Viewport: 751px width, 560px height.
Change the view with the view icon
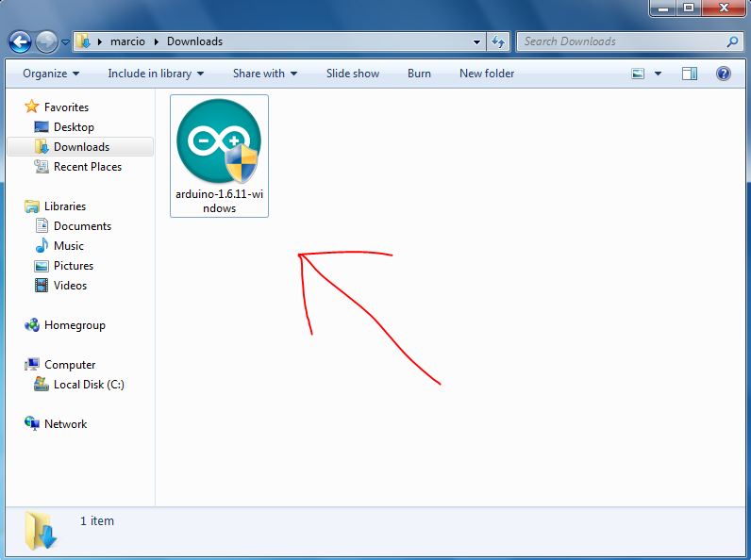(638, 74)
